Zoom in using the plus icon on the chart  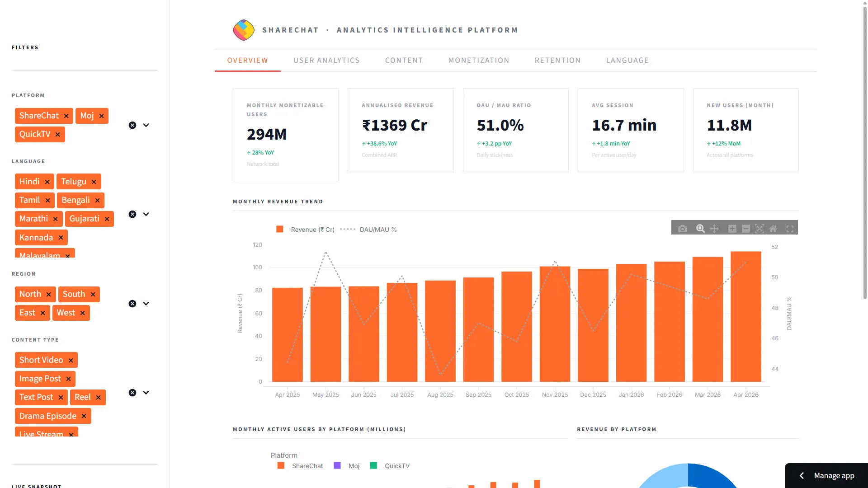click(x=732, y=229)
